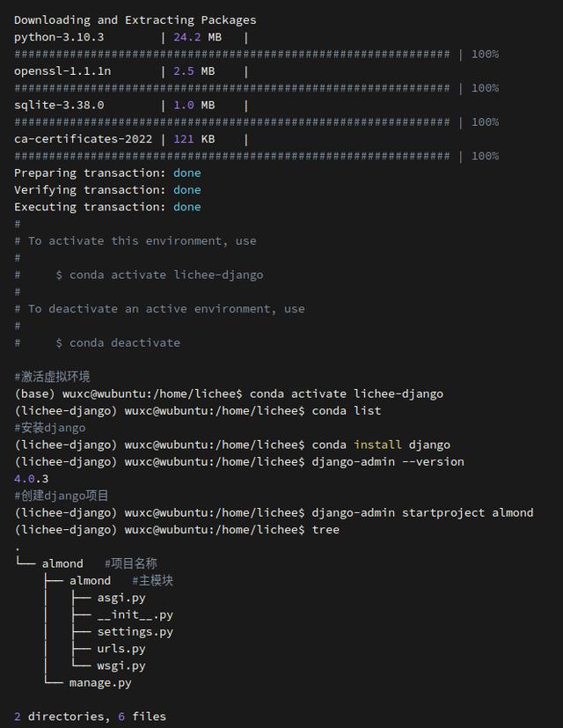Click the inner almond main module folder
563x728 pixels.
(90, 580)
